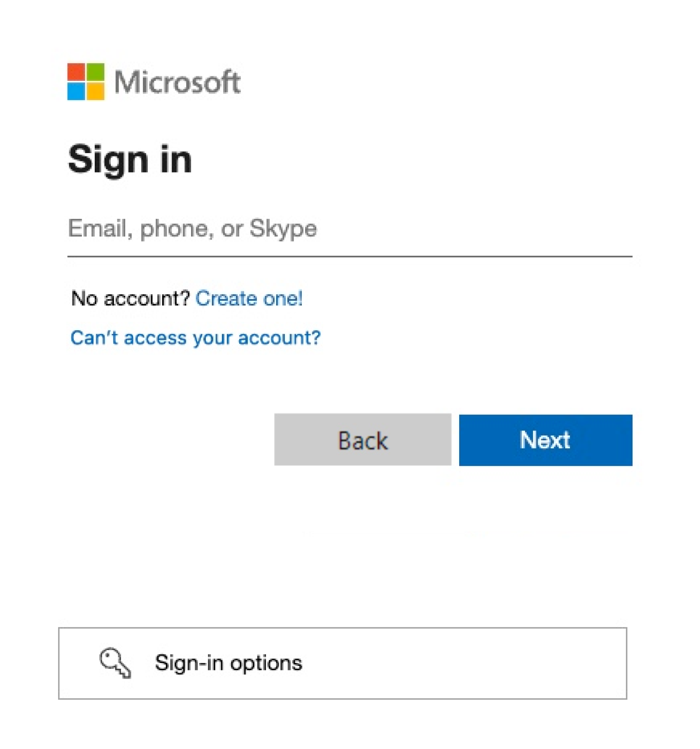Open "Can't access your account?" link
Screen dimensions: 700x749
click(x=195, y=338)
